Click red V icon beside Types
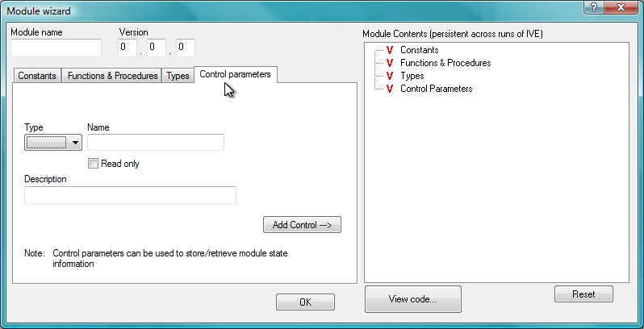The height and width of the screenshot is (329, 644). tap(390, 76)
